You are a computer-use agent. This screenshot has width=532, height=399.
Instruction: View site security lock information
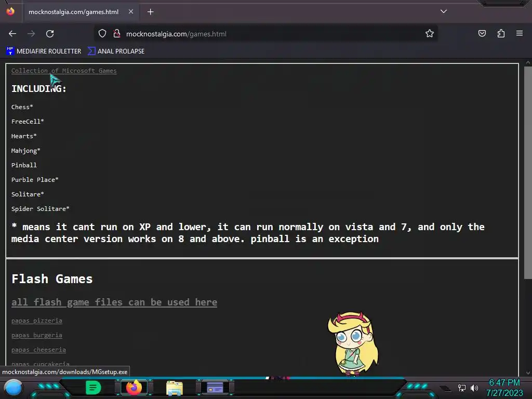(117, 34)
